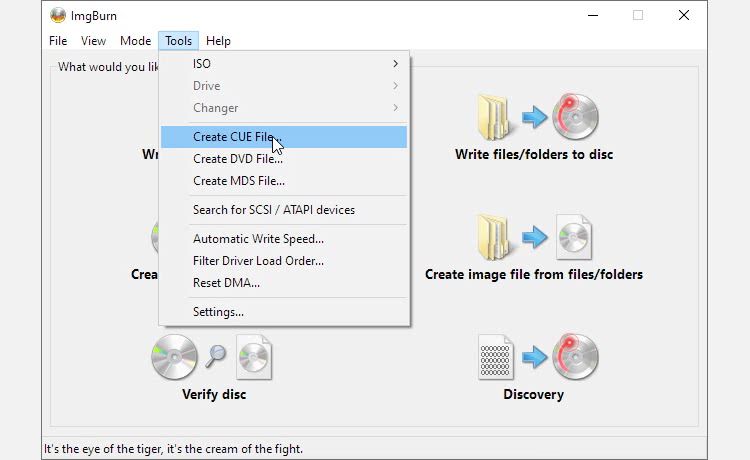The image size is (750, 460).
Task: Click the red disc icon above Discovery
Action: point(575,357)
